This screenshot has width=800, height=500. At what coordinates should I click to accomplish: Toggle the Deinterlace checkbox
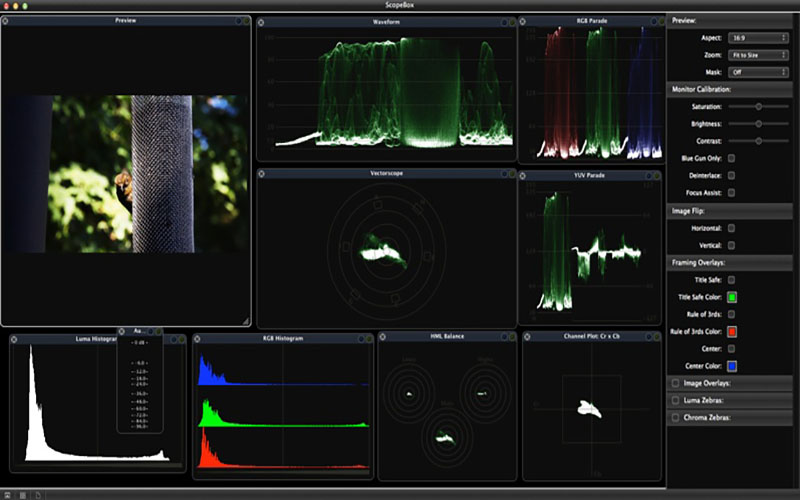[x=731, y=176]
